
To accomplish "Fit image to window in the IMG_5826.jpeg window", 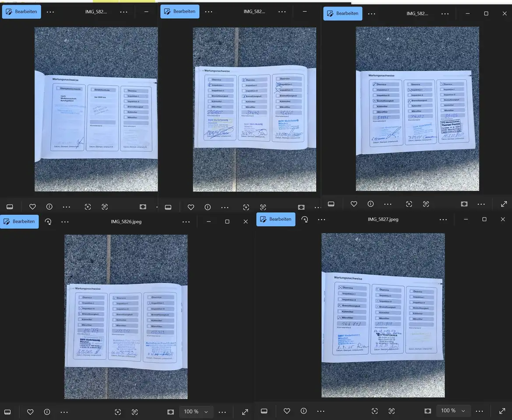I will [x=170, y=412].
